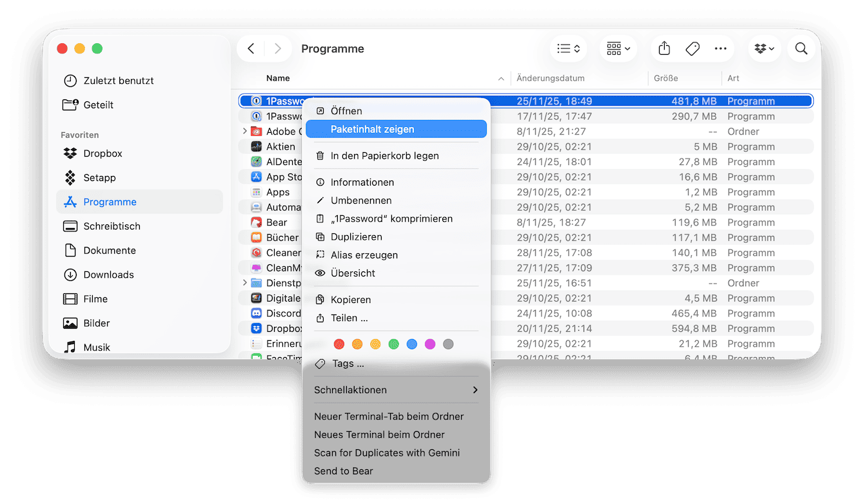Apply the red tag color

coord(339,344)
